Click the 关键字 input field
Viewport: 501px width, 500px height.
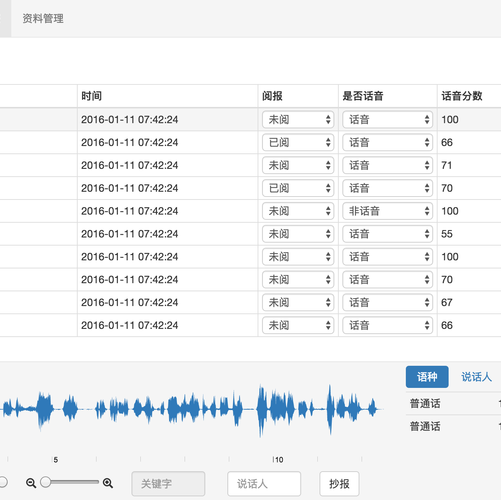(x=168, y=484)
